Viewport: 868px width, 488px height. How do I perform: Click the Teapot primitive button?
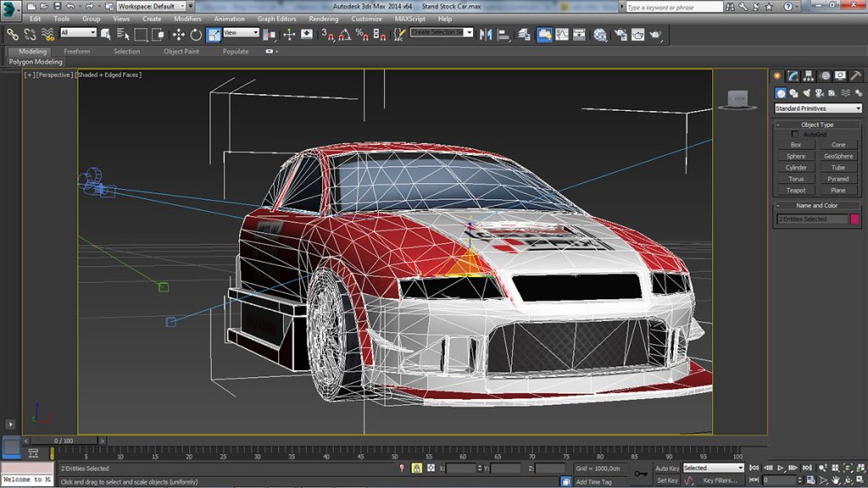click(795, 191)
